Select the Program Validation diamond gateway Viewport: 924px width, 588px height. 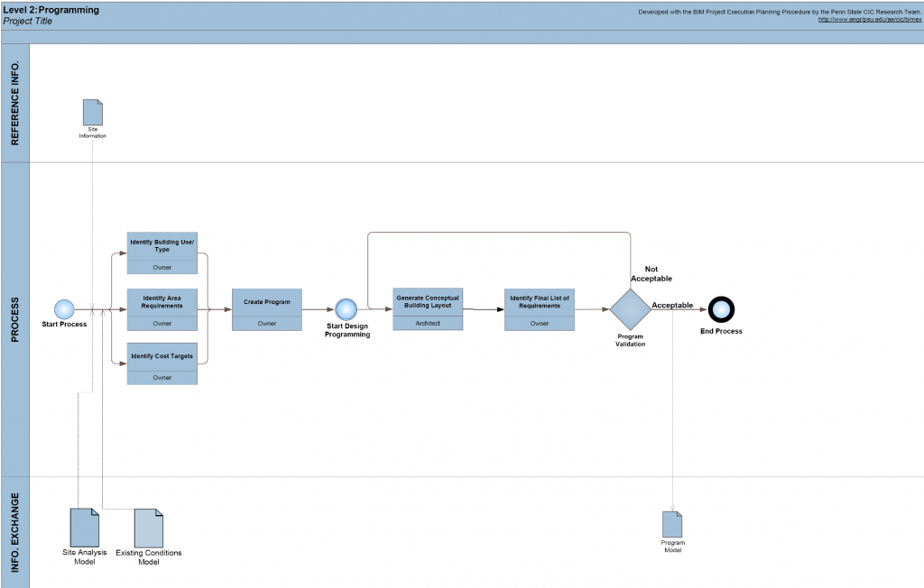pos(629,309)
